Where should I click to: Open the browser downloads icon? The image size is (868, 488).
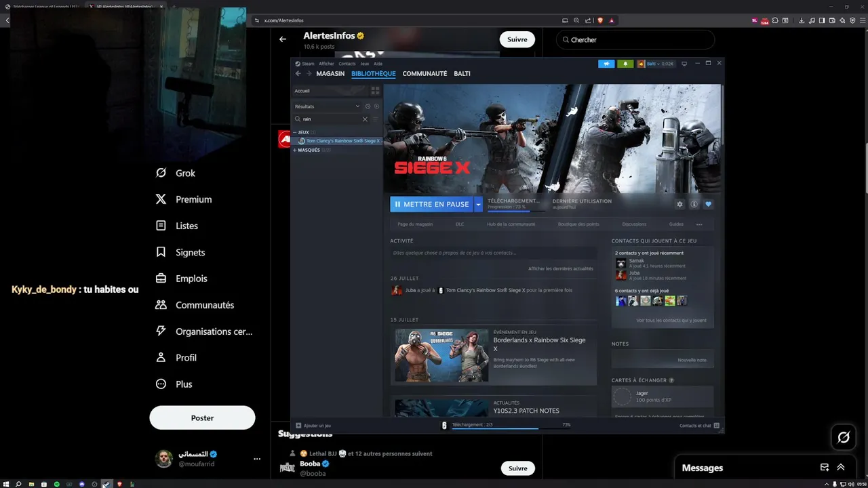[x=802, y=20]
